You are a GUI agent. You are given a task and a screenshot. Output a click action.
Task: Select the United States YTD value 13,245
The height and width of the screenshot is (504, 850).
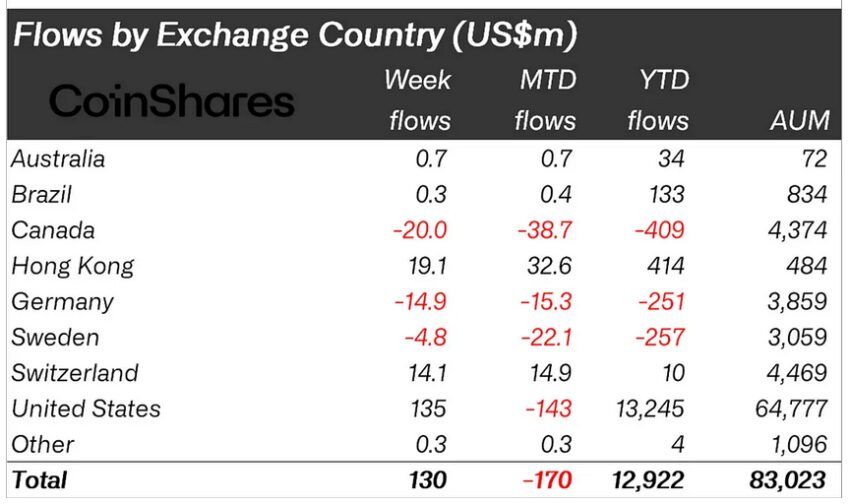648,408
